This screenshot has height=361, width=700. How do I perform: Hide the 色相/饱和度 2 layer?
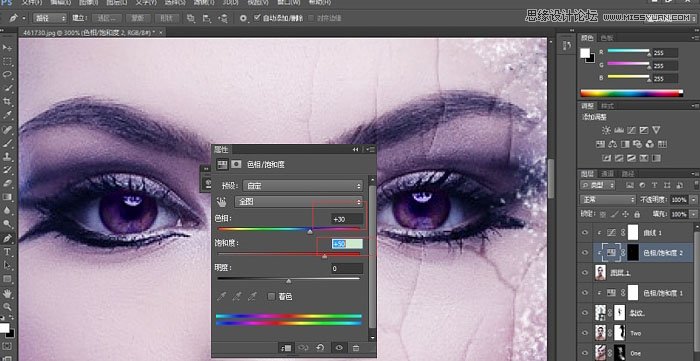point(585,252)
